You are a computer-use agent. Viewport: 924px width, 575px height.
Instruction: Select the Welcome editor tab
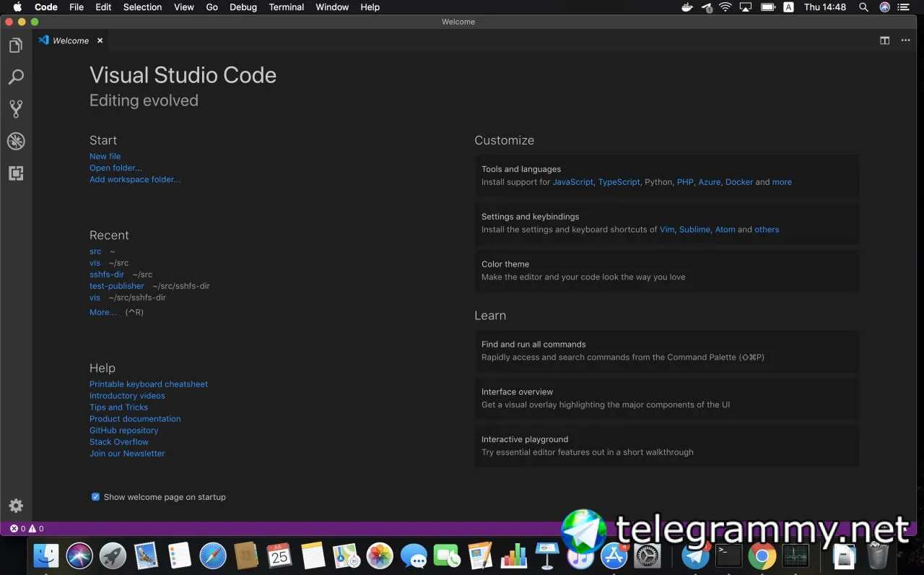pyautogui.click(x=71, y=40)
